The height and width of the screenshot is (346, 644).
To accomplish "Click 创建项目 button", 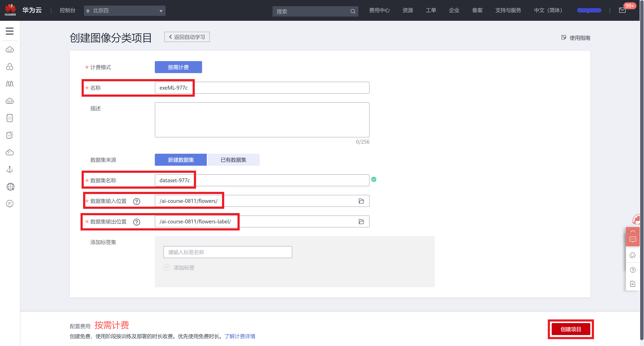I will click(x=571, y=329).
